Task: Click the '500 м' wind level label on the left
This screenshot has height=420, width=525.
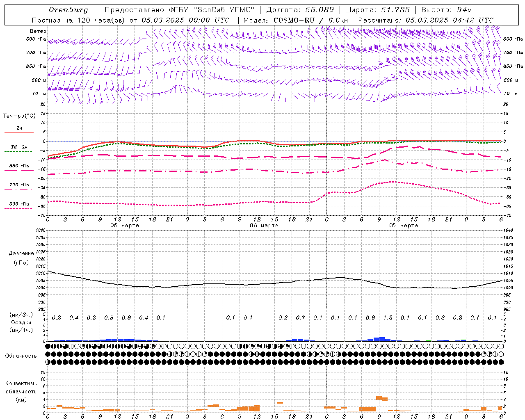Action: (x=39, y=80)
